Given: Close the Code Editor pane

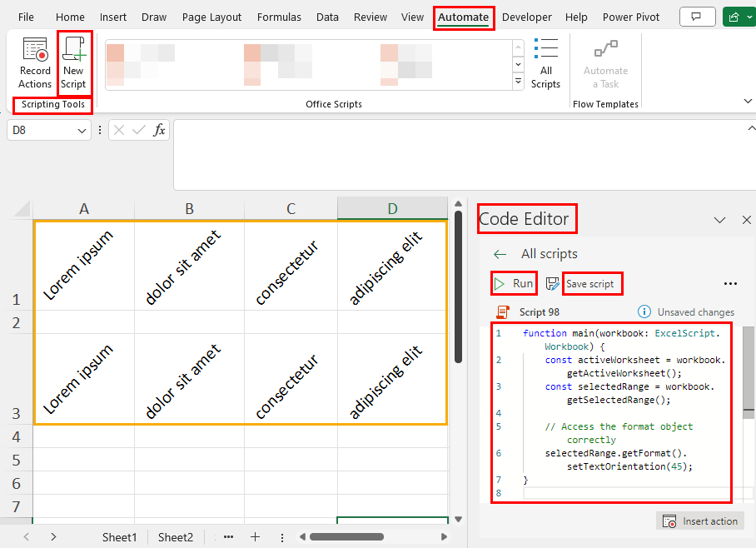Looking at the screenshot, I should tap(746, 220).
